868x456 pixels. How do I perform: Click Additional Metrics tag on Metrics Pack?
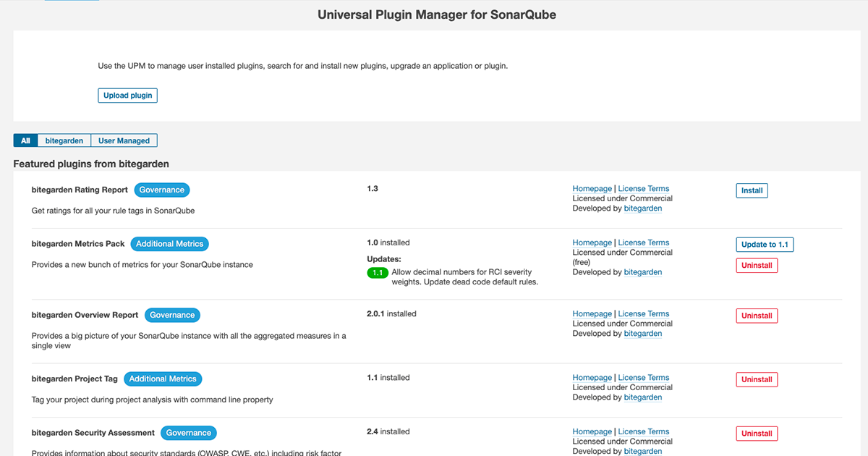(x=170, y=244)
